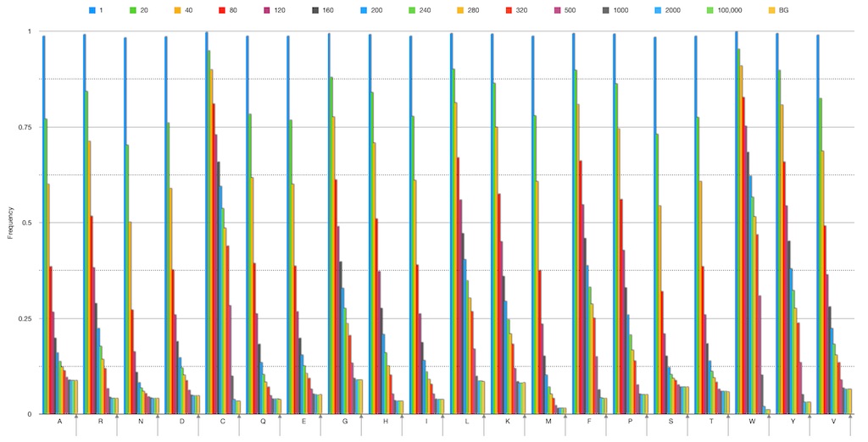The height and width of the screenshot is (442, 868).
Task: Click the x-axis category label 'H'
Action: [x=386, y=422]
